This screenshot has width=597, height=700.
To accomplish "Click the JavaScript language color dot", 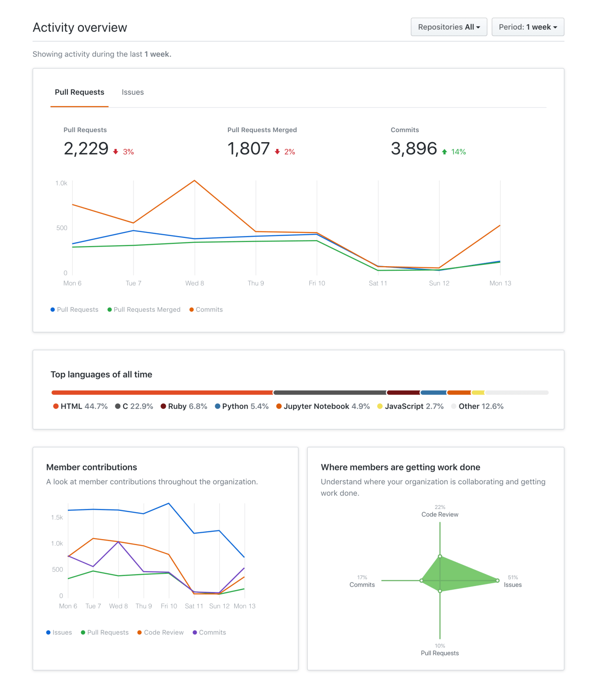I will click(380, 406).
